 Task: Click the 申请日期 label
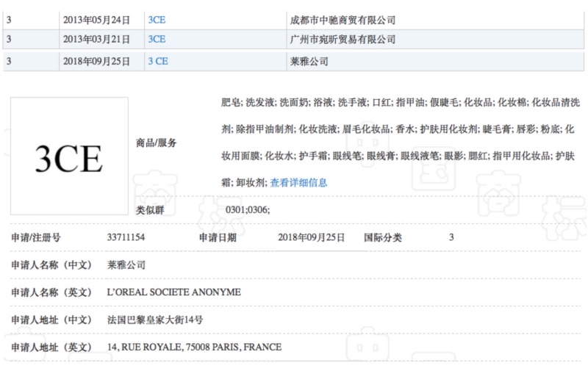point(218,237)
